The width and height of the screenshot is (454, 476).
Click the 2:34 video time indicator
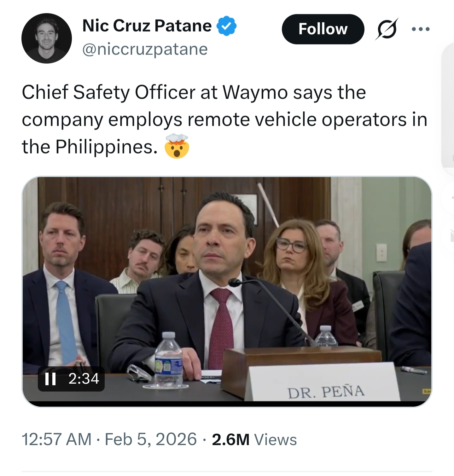click(84, 379)
